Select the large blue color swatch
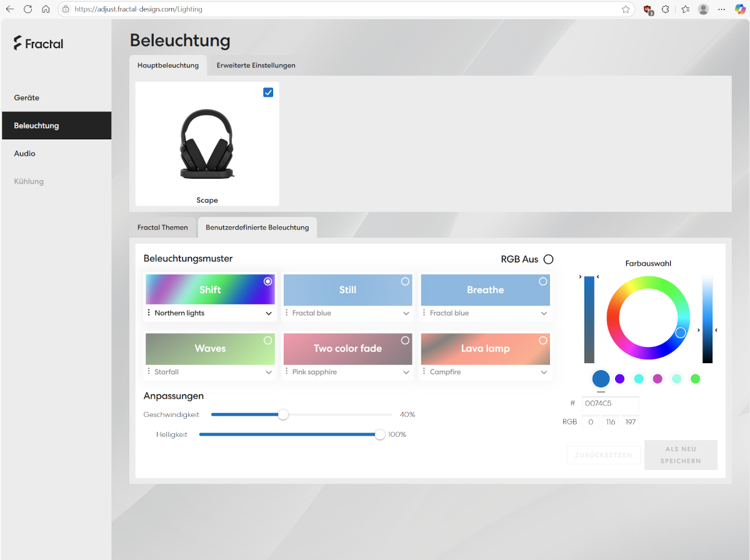This screenshot has width=750, height=560. [601, 378]
